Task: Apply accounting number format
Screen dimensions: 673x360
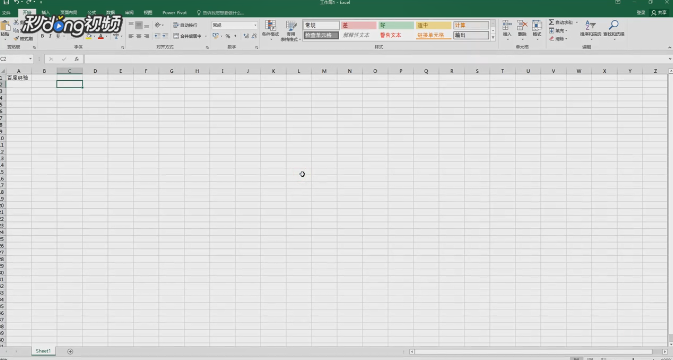Action: [x=216, y=36]
